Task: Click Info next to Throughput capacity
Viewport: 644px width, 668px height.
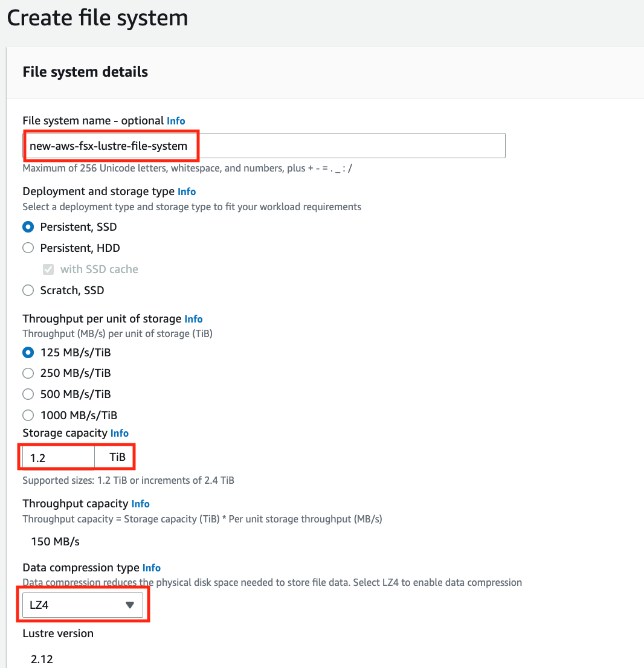Action: tap(140, 504)
